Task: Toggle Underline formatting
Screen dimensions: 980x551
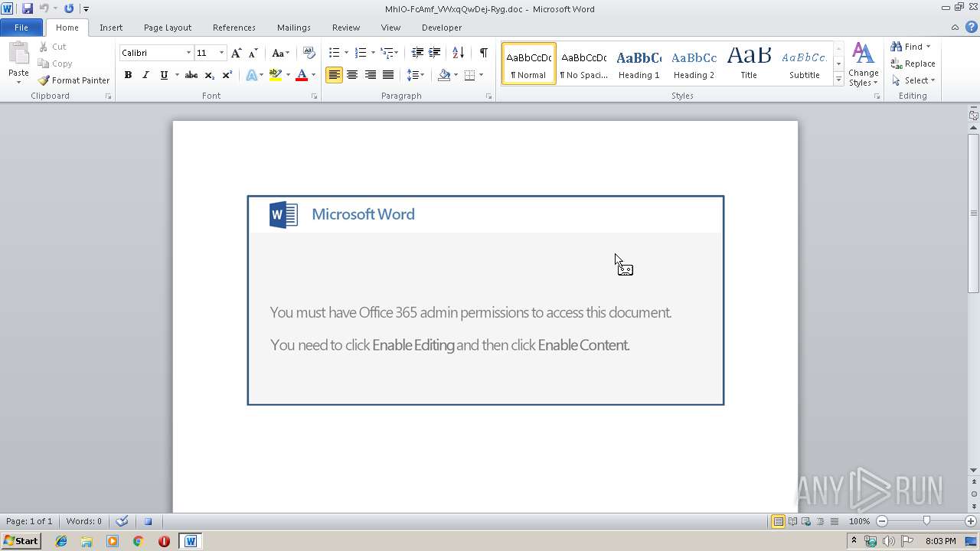Action: coord(163,75)
